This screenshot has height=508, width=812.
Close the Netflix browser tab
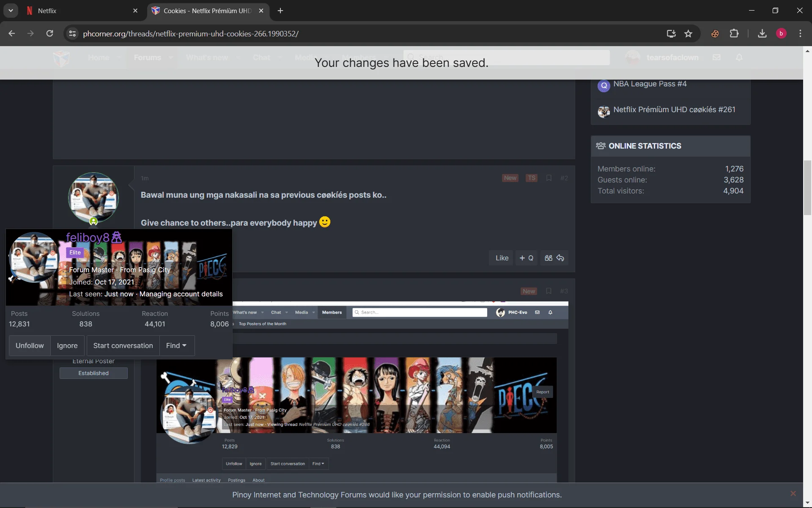[135, 11]
